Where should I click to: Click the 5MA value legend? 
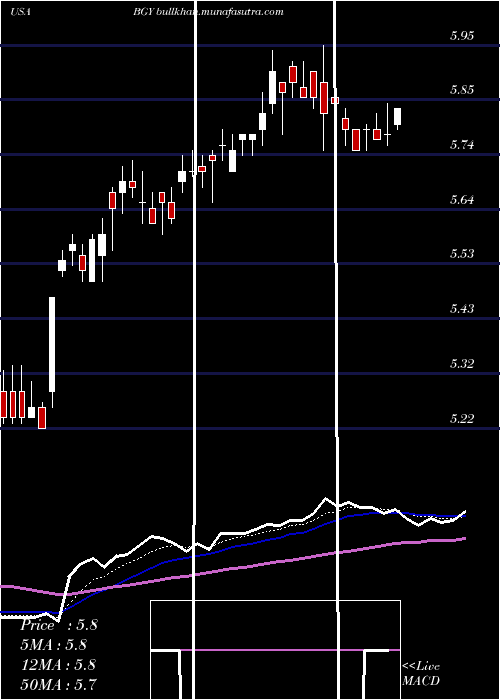[54, 645]
